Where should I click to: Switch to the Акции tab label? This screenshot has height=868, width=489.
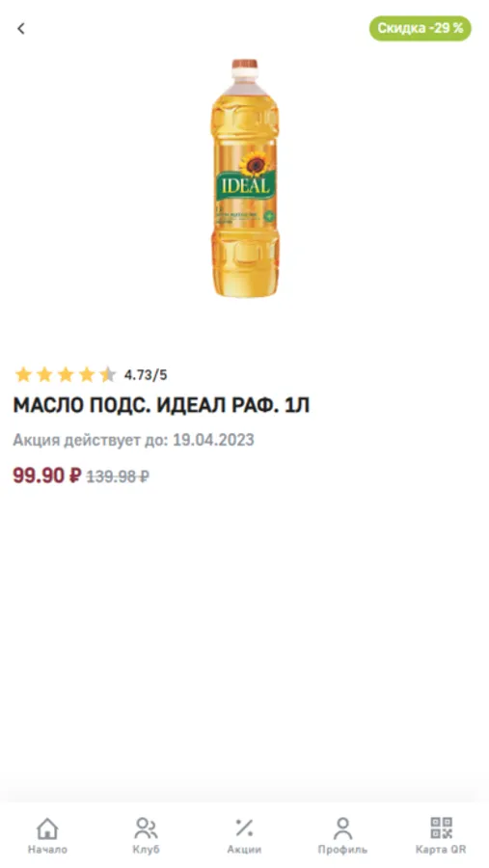(244, 849)
